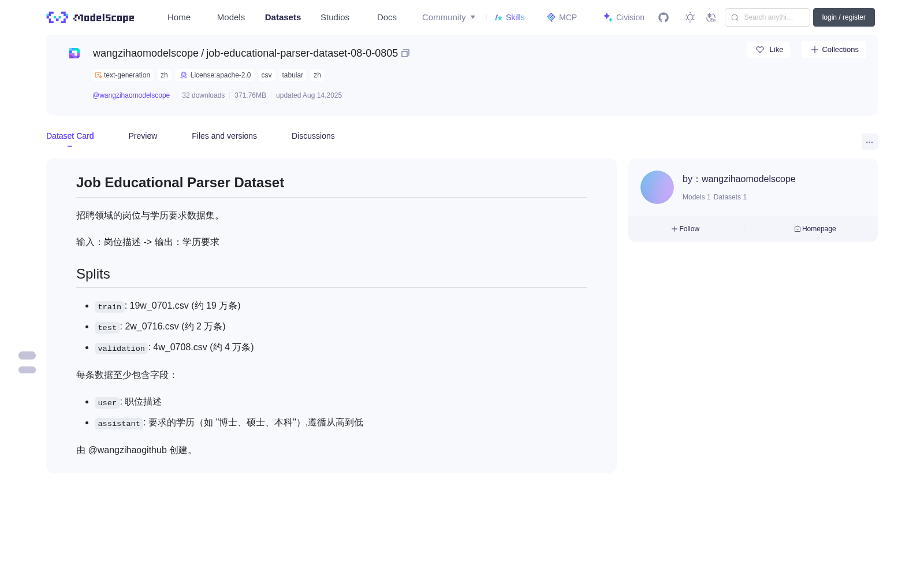
Task: Go to the Home nav item
Action: click(179, 17)
